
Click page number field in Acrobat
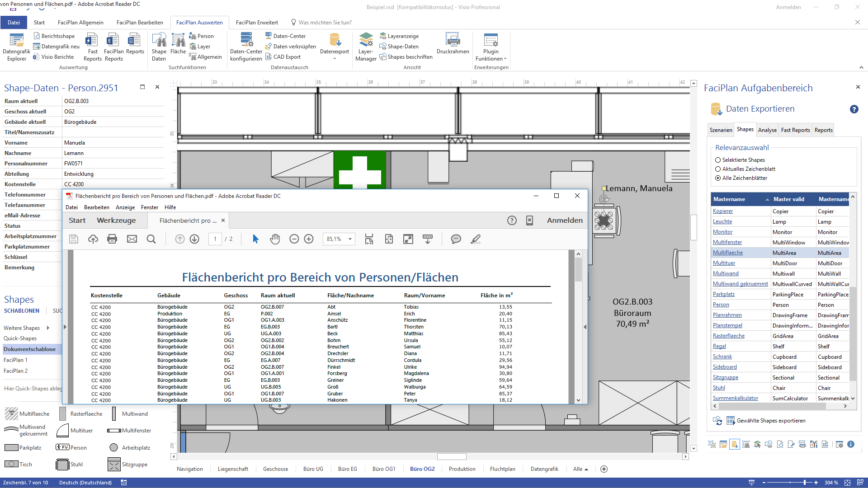(215, 239)
